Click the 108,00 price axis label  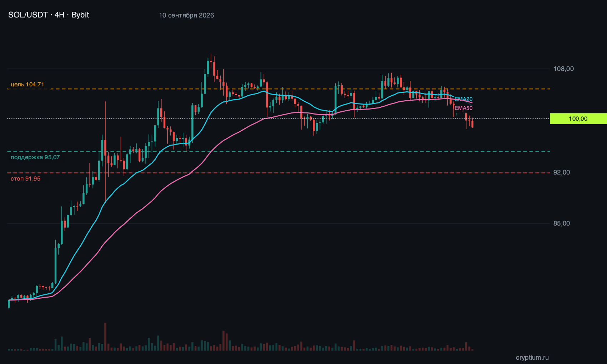563,69
